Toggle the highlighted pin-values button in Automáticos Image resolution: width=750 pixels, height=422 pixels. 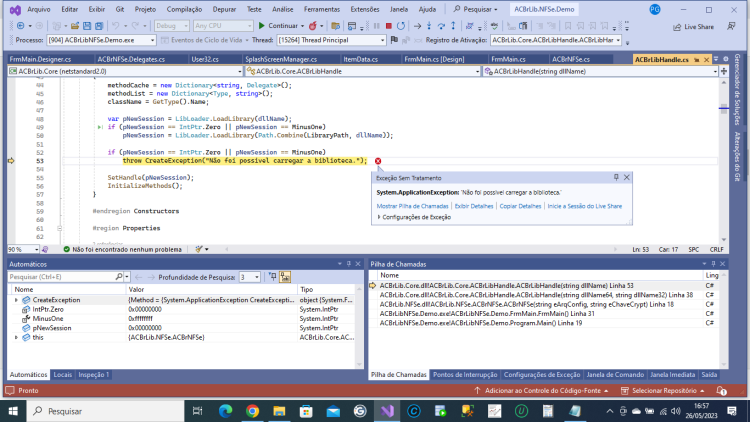pyautogui.click(x=285, y=277)
